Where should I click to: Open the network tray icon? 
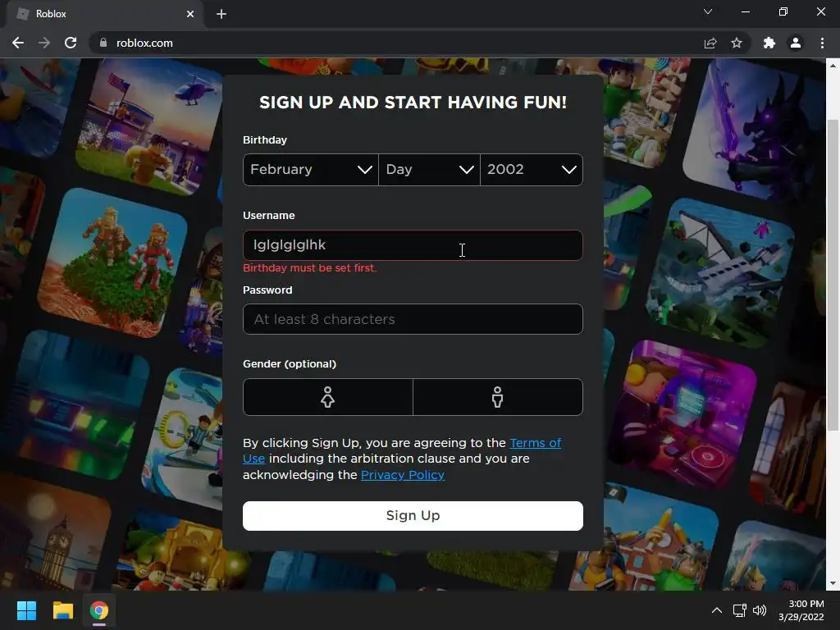pos(740,610)
